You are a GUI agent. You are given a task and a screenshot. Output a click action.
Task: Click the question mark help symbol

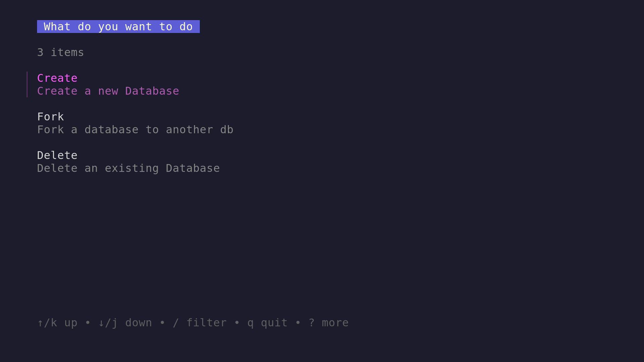coord(312,323)
